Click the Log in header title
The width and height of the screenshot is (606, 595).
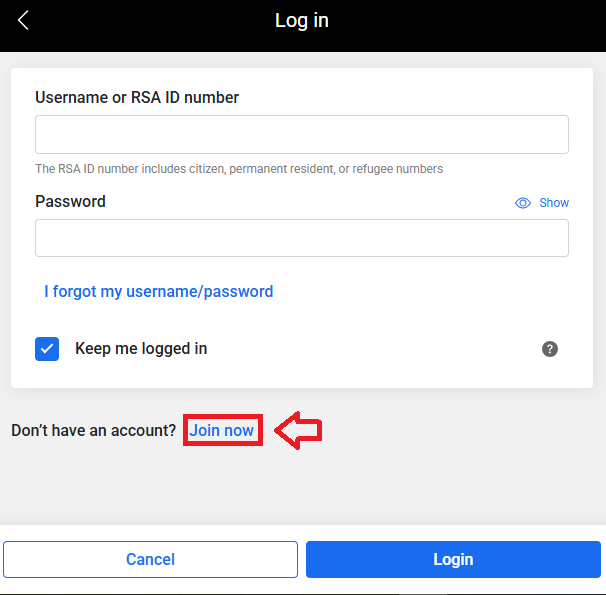click(x=302, y=20)
